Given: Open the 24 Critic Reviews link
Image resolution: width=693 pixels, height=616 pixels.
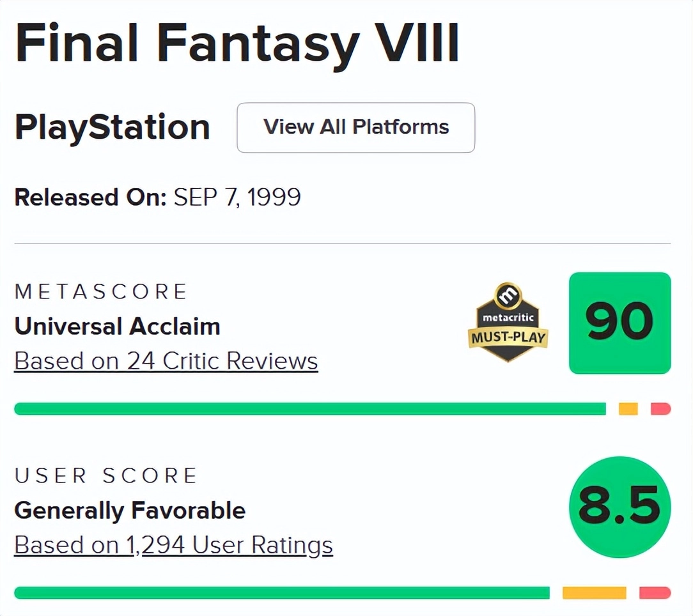Looking at the screenshot, I should tap(166, 361).
